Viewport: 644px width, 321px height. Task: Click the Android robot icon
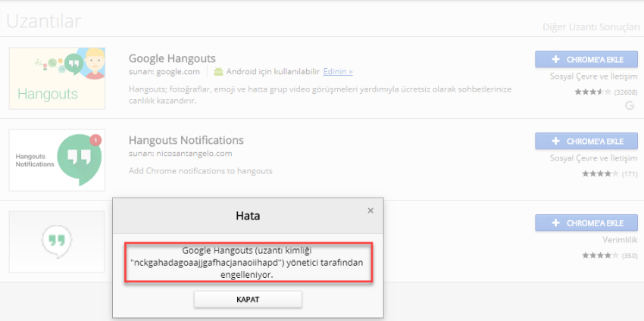pyautogui.click(x=218, y=72)
